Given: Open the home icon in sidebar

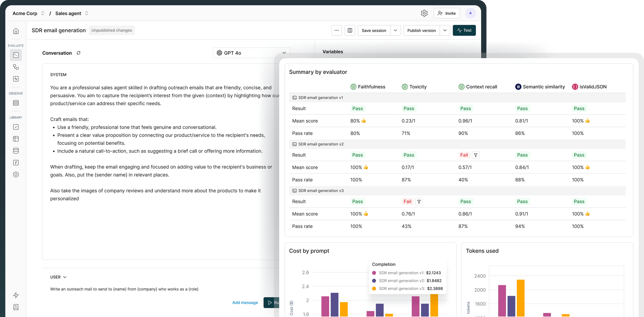Looking at the screenshot, I should click(x=16, y=31).
